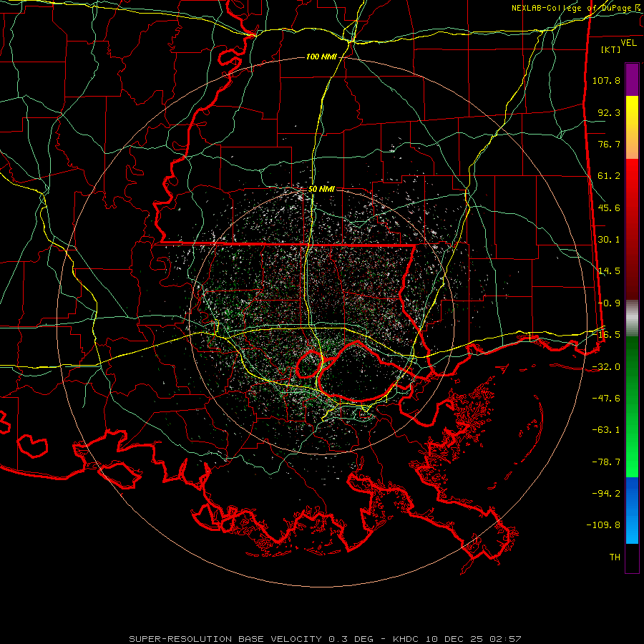Click the 76.7 velocity scale value
Screen dimensions: 644x644
tap(609, 144)
